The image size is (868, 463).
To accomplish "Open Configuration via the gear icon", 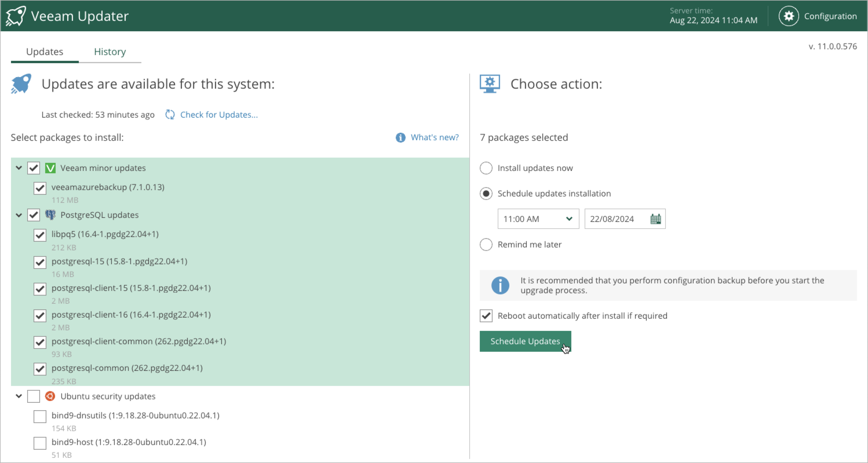I will (789, 16).
